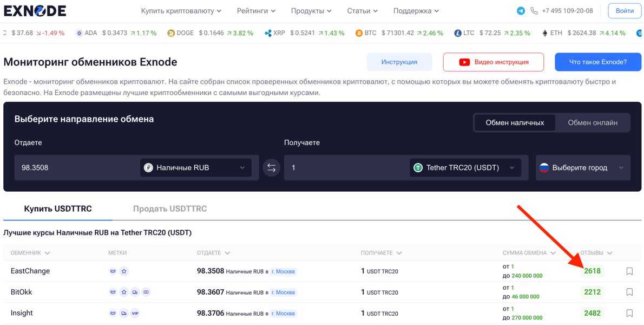Open the 2482 reviews of Insight
The width and height of the screenshot is (644, 325).
[592, 313]
